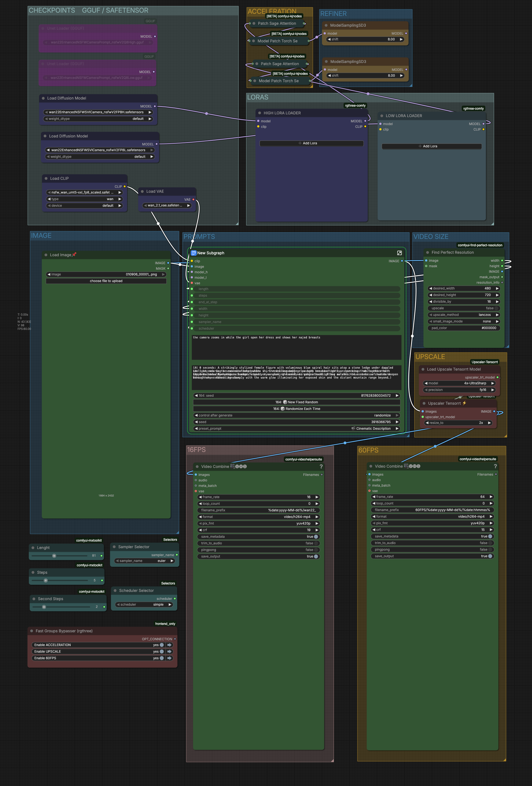The width and height of the screenshot is (532, 786).
Task: Jump to 60FPS group via arrow icon
Action: pos(170,658)
